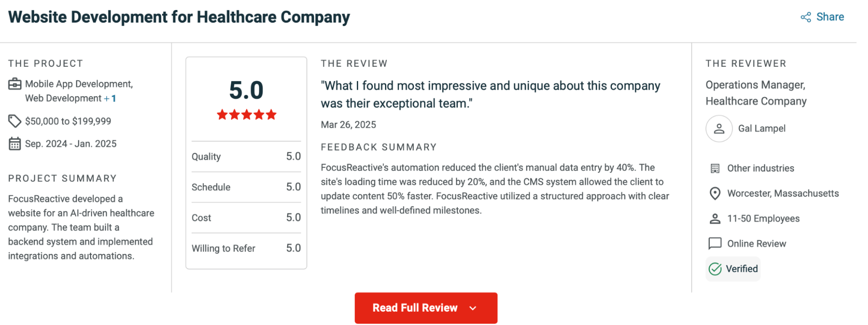Click the Share link
The height and width of the screenshot is (325, 868).
tap(830, 17)
